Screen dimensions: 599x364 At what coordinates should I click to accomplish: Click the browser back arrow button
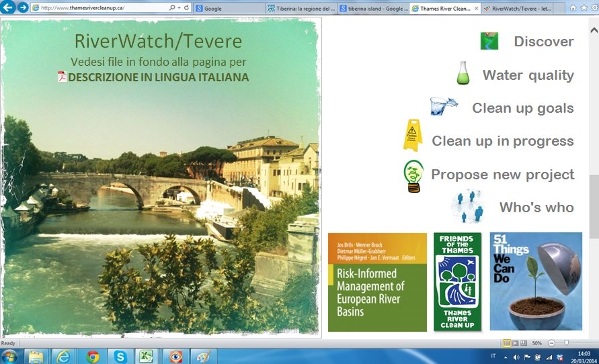coord(7,7)
